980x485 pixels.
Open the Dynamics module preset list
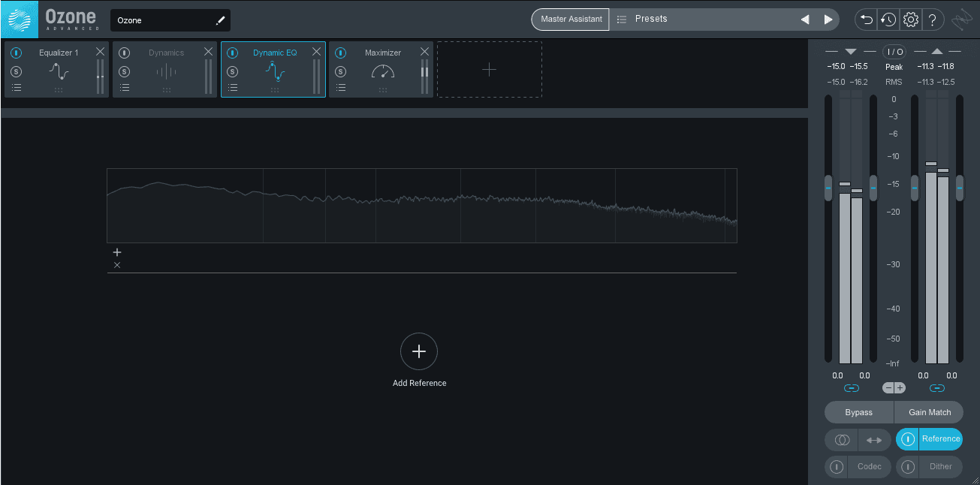pyautogui.click(x=125, y=88)
